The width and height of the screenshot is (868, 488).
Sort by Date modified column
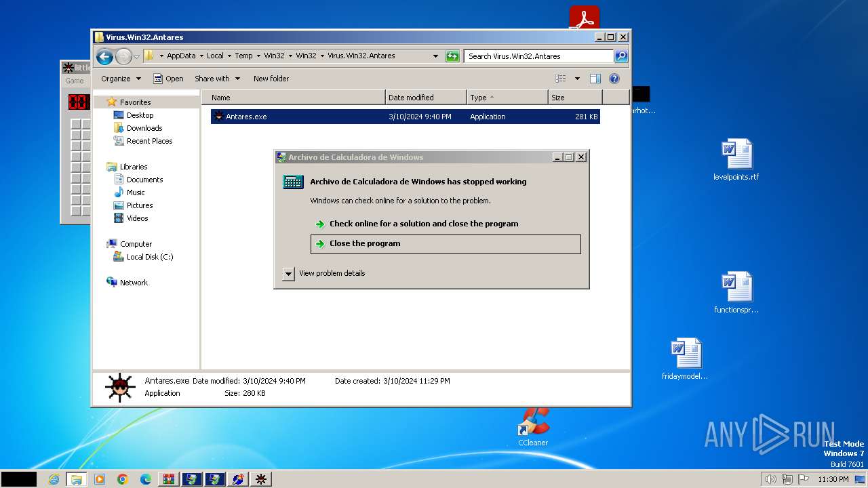coord(426,98)
